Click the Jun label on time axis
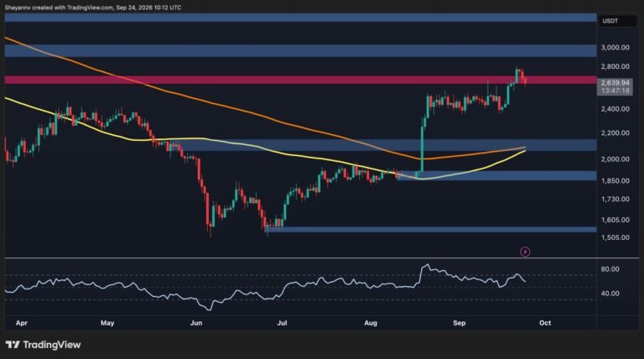 (x=196, y=323)
